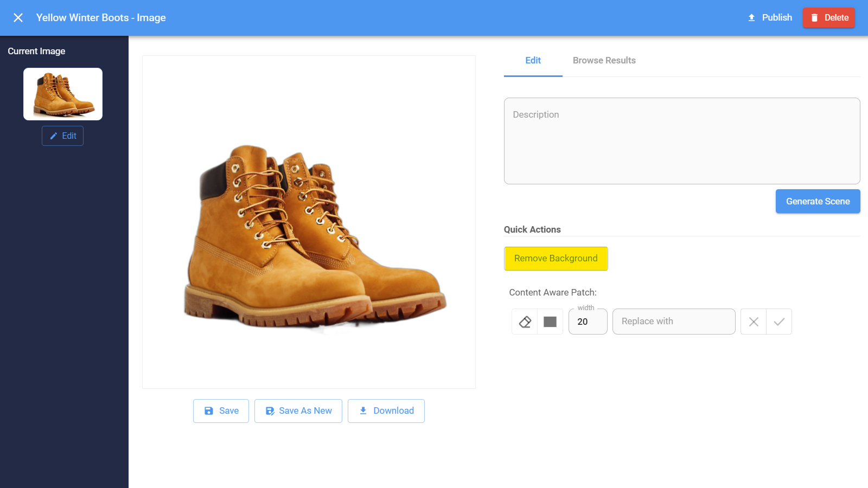The width and height of the screenshot is (868, 488).
Task: Click the floppy disk Save icon
Action: coord(209,410)
